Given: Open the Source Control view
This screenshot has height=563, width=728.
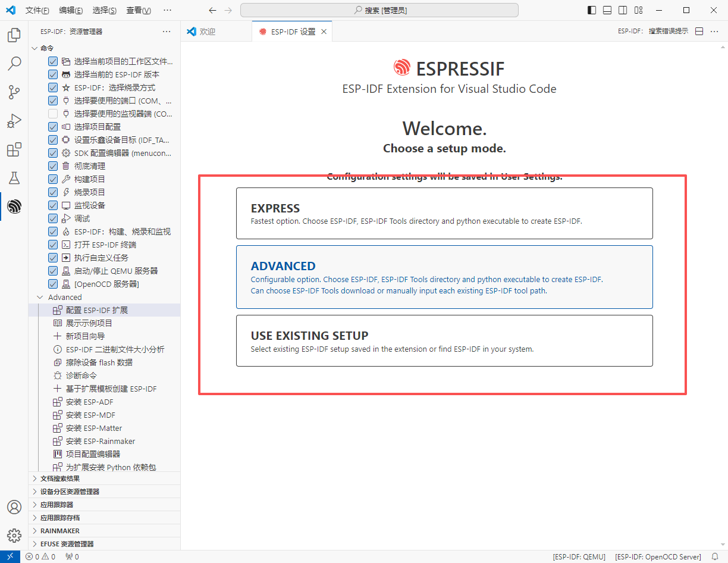Looking at the screenshot, I should tap(14, 92).
